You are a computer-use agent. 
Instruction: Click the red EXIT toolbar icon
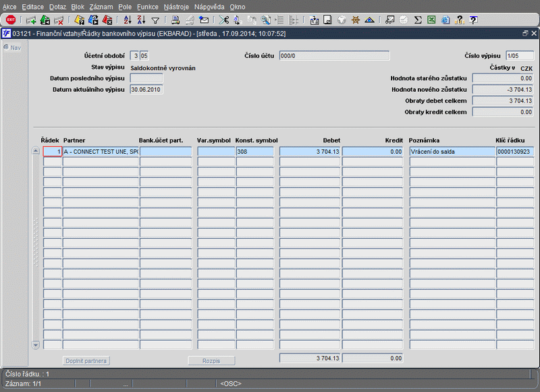[x=11, y=20]
